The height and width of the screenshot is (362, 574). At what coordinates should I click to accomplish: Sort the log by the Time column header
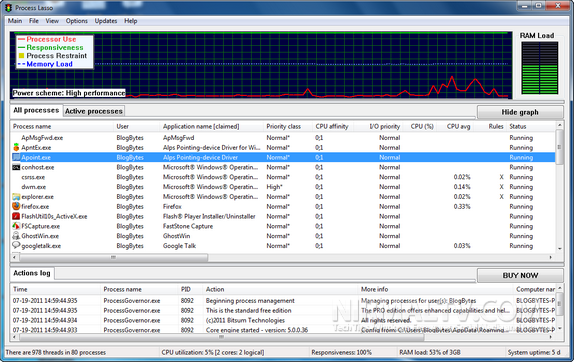20,289
